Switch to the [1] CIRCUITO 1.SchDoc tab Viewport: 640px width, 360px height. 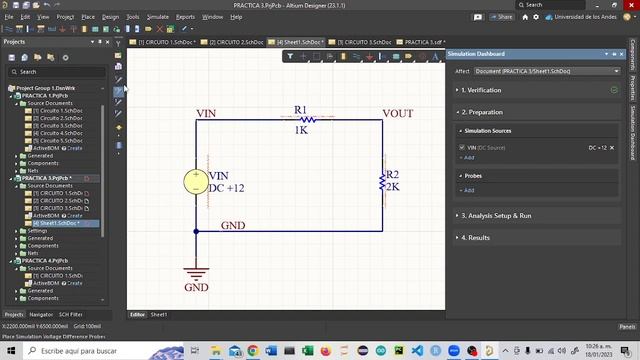163,42
